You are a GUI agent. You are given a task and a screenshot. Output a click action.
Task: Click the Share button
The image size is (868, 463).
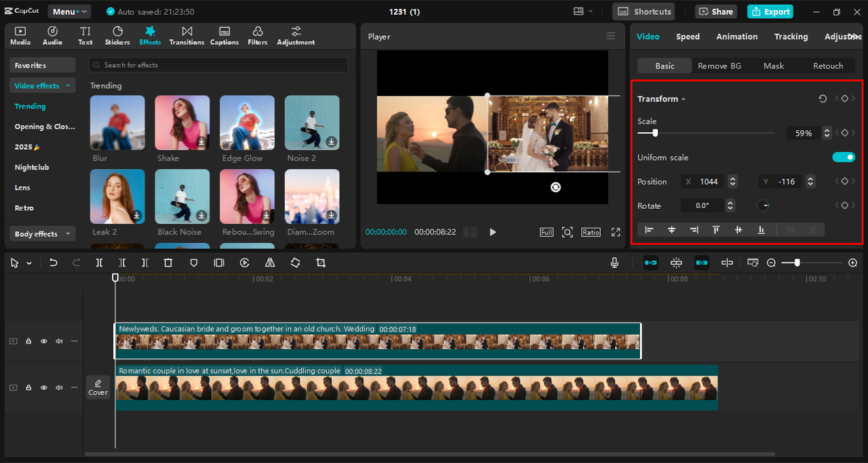[x=716, y=12]
